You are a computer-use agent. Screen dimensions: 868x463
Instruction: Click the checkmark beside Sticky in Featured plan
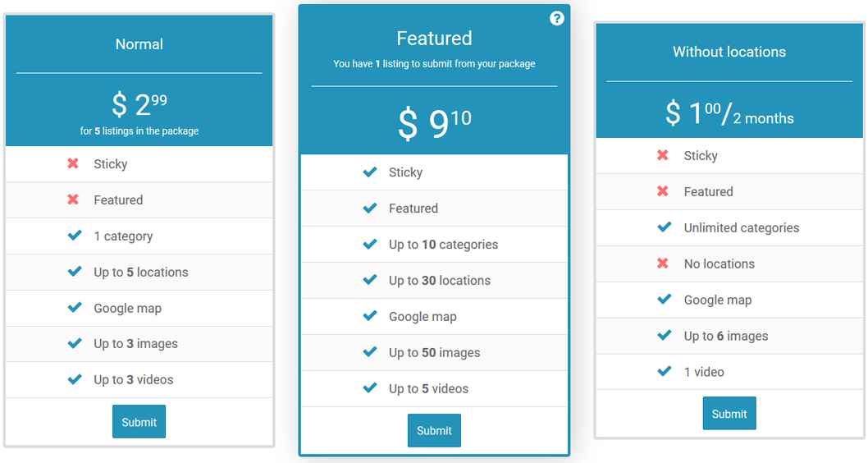pyautogui.click(x=370, y=172)
